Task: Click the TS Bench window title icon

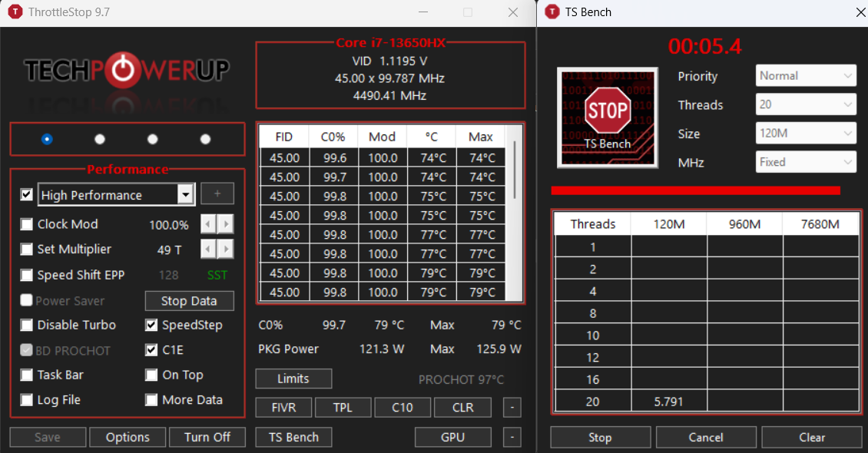Action: point(552,12)
